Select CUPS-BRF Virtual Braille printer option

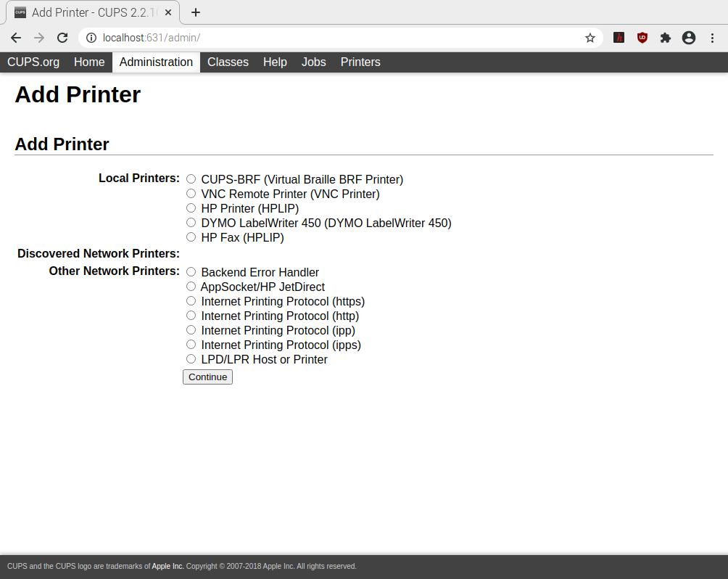[x=191, y=179]
